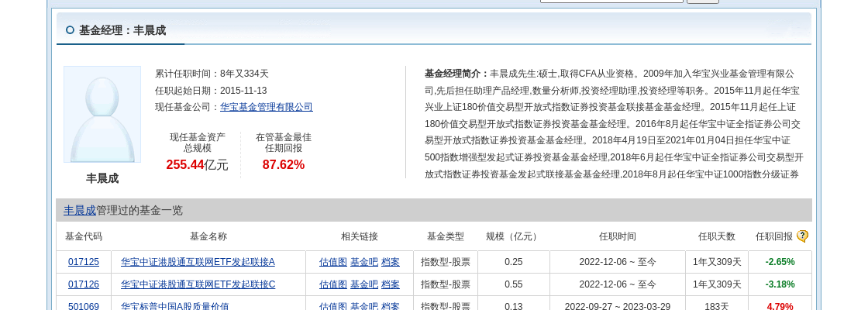Click the 基金名称 column header

point(208,236)
